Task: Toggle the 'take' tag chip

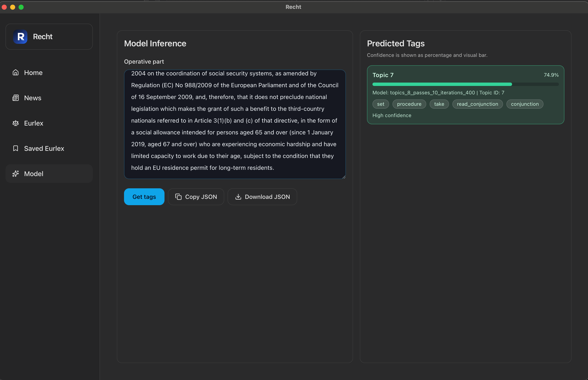Action: [439, 104]
